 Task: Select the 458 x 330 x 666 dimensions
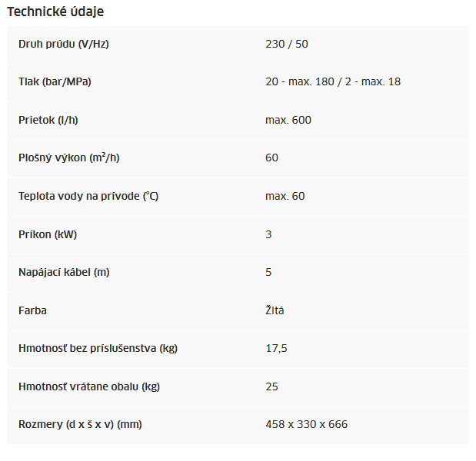[306, 424]
